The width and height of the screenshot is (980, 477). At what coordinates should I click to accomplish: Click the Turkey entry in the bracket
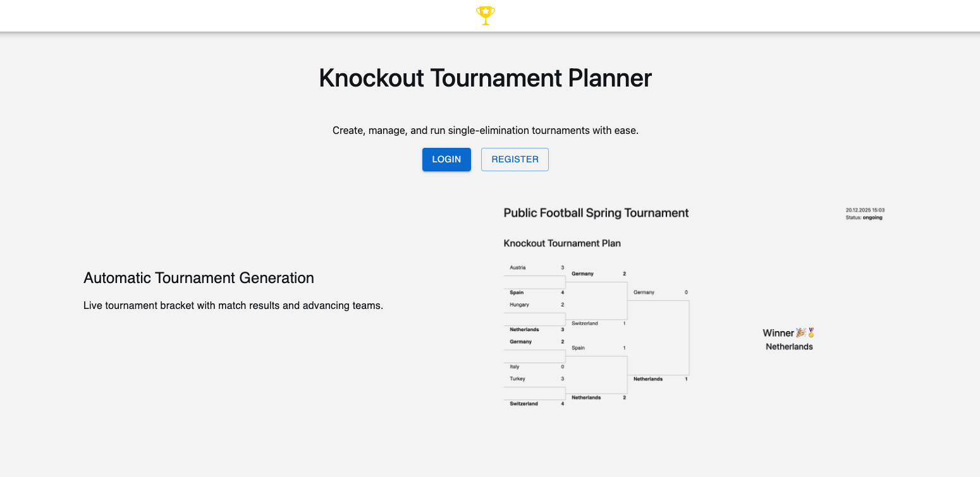[x=517, y=378]
